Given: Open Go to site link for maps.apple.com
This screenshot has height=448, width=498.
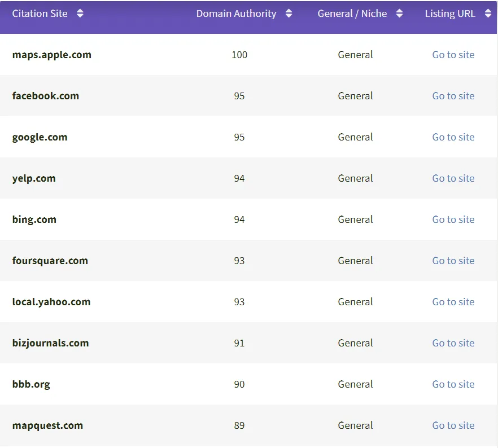Looking at the screenshot, I should [453, 55].
